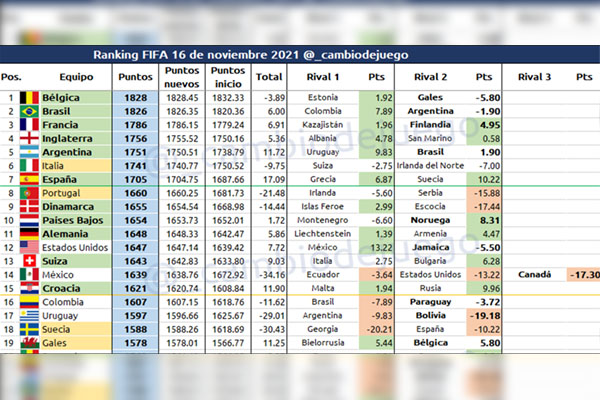Select the 'Jamaica' rival cell

(430, 247)
